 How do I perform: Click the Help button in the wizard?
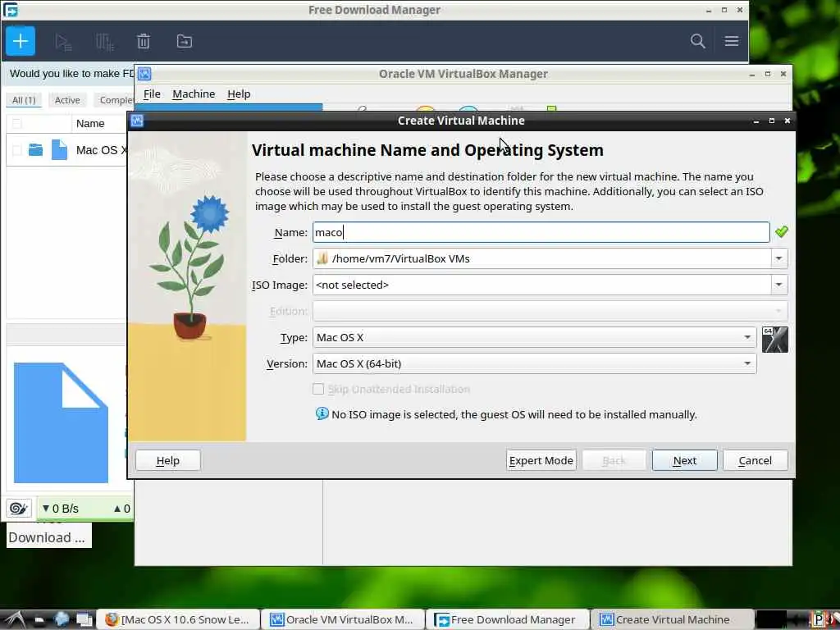(x=167, y=460)
